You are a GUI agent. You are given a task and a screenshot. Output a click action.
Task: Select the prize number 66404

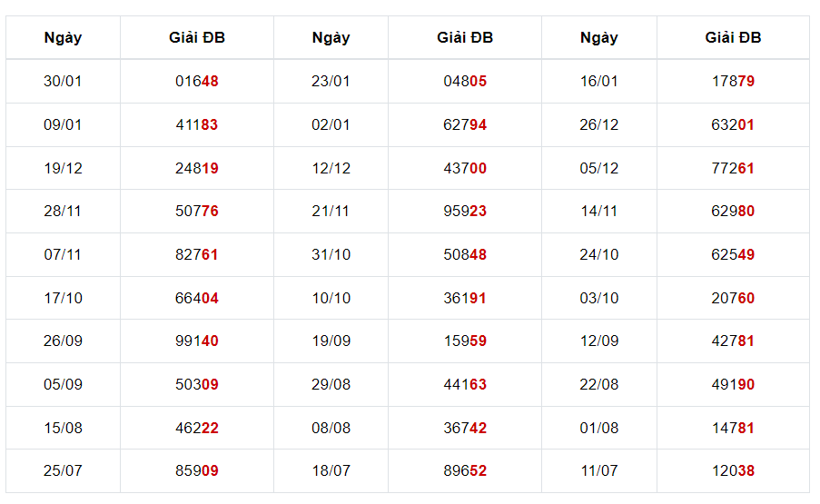[x=197, y=298]
